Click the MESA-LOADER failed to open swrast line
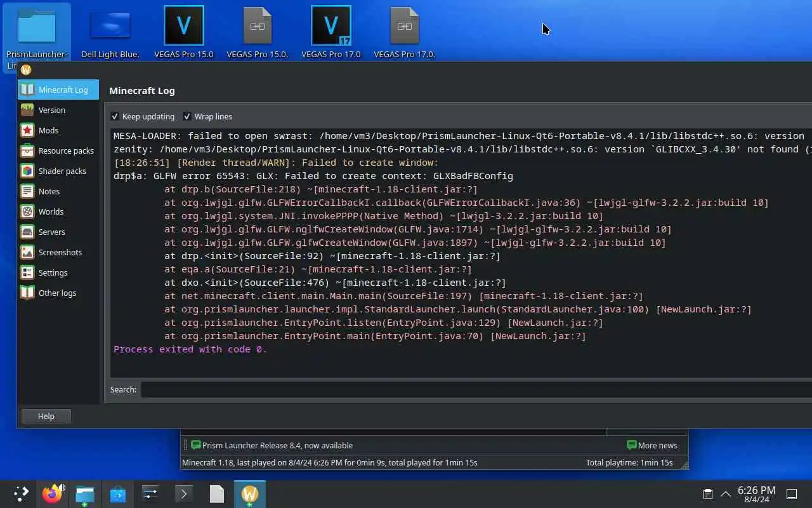This screenshot has height=508, width=812. (x=460, y=136)
